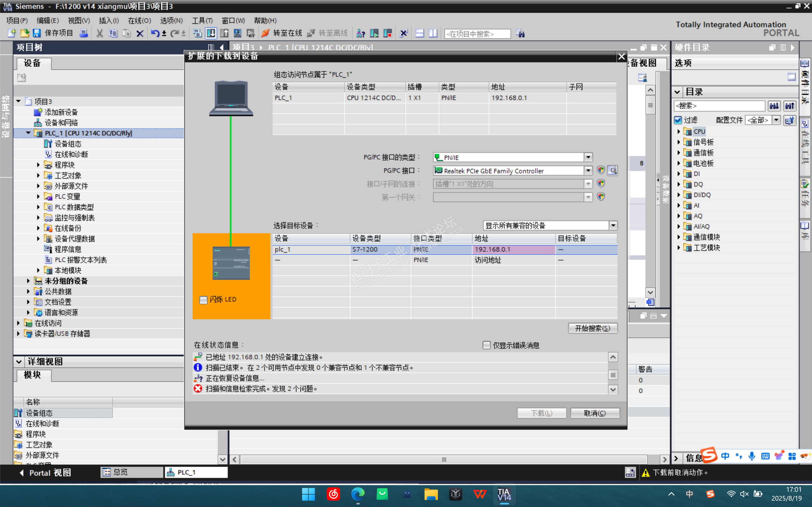Click the Go online (转至在线) icon
The image size is (812, 507).
(266, 33)
